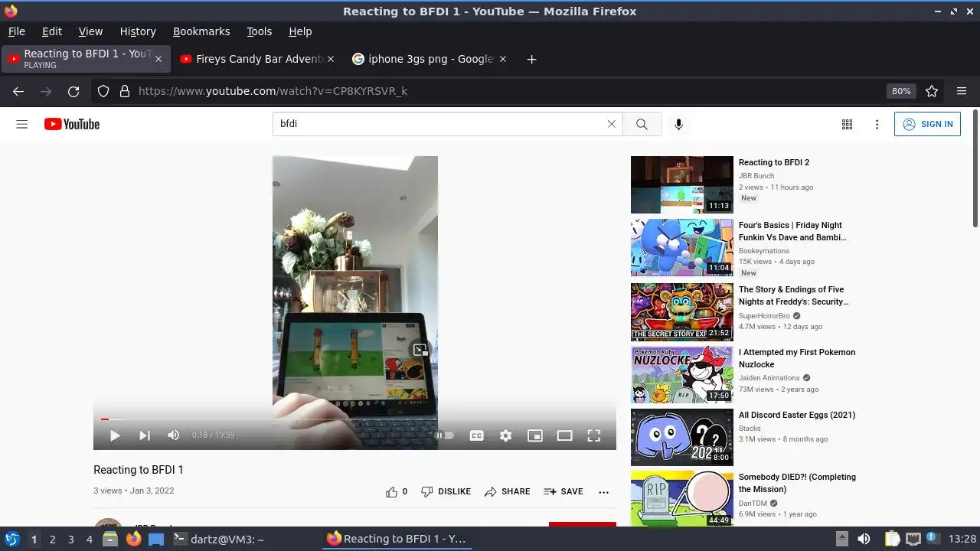Open Story & Endings of Five Nights thumbnail
Screen dimensions: 980x551
tap(682, 312)
